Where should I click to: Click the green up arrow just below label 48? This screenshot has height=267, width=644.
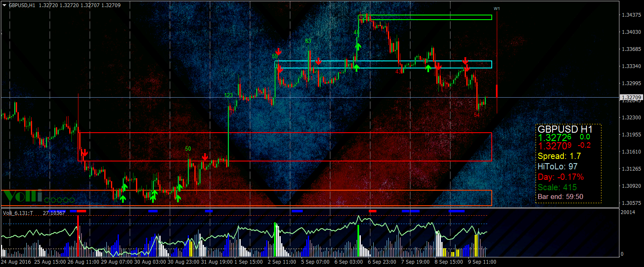(x=358, y=46)
